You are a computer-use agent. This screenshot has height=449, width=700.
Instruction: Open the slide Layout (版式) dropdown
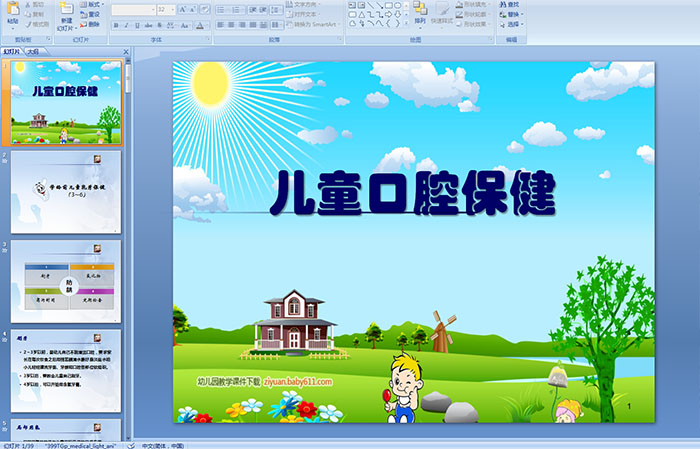pos(92,4)
